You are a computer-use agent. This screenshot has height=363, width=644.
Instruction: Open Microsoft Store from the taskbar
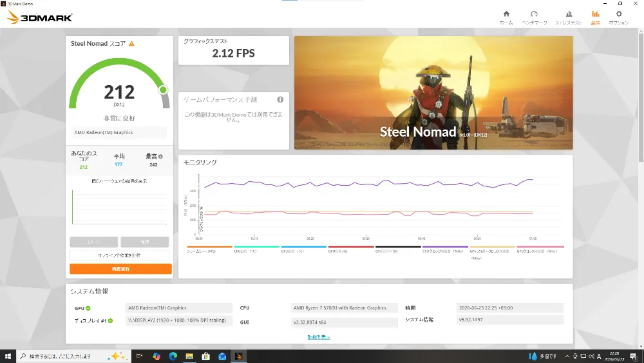pyautogui.click(x=206, y=356)
